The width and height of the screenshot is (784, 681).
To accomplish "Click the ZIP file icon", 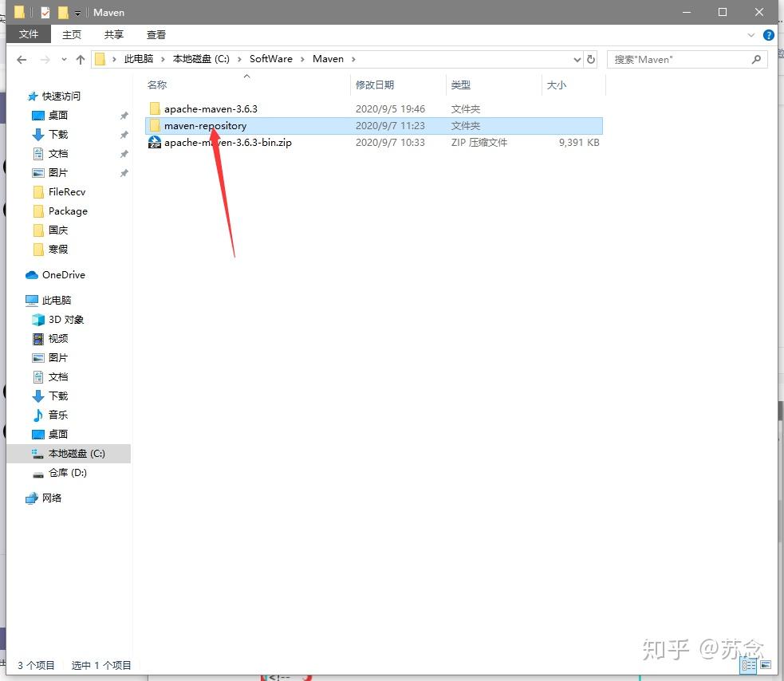I will click(155, 143).
